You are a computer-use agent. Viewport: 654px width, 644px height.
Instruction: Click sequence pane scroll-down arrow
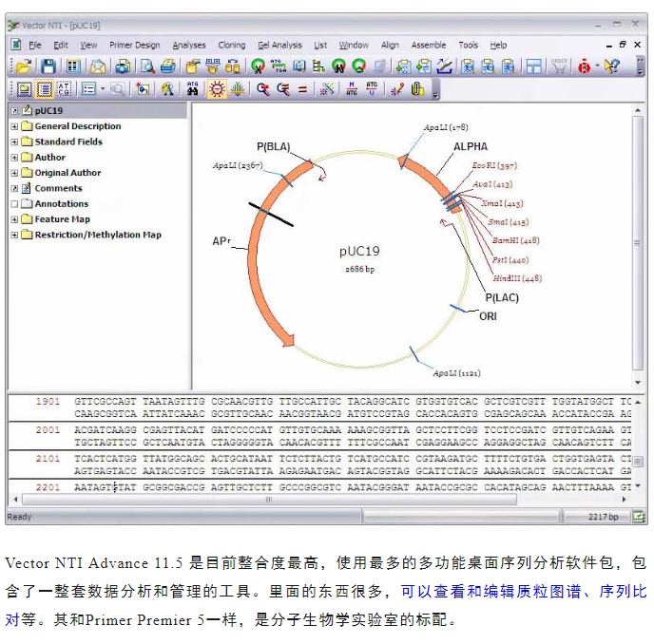[x=638, y=486]
